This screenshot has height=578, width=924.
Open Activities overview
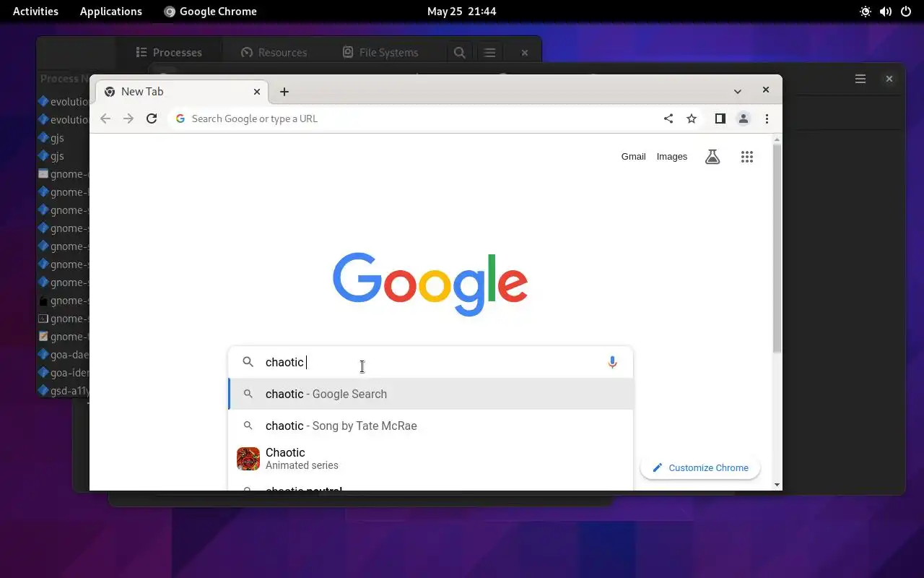coord(35,11)
